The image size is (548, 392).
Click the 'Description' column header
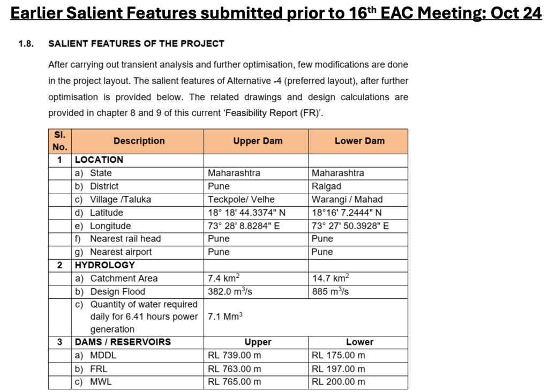coord(139,141)
